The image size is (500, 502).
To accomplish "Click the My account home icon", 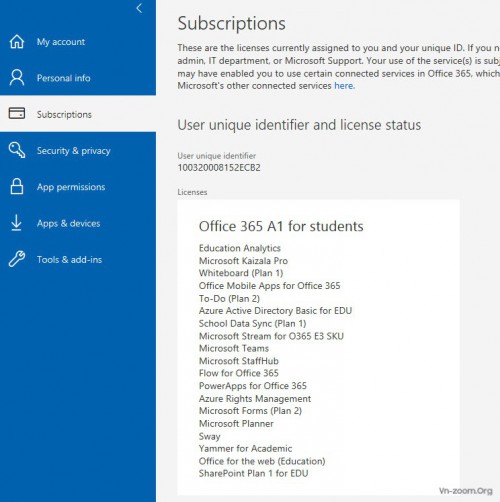I will point(17,42).
